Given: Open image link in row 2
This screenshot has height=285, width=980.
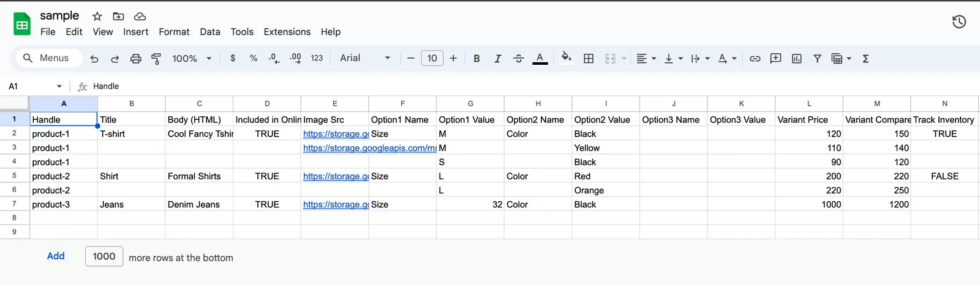Looking at the screenshot, I should click(336, 134).
